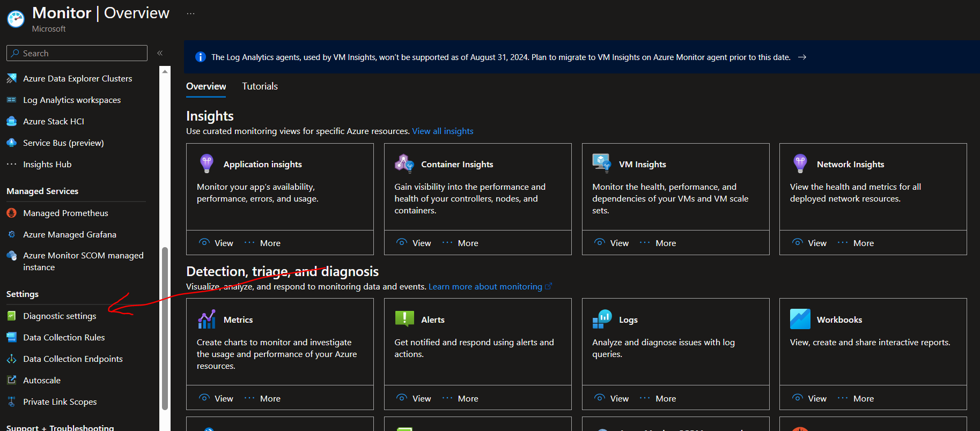Click the Service Bus (preview) icon
The width and height of the screenshot is (980, 431).
click(x=11, y=143)
